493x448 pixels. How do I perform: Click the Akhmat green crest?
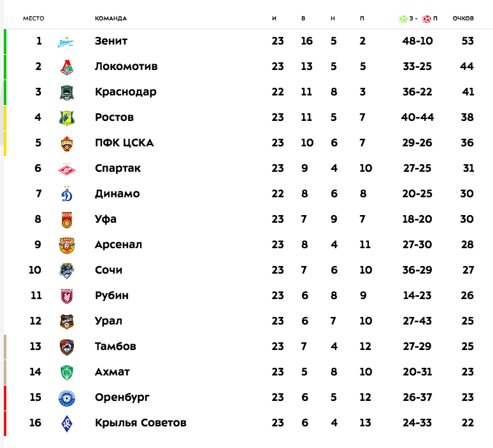pos(67,372)
